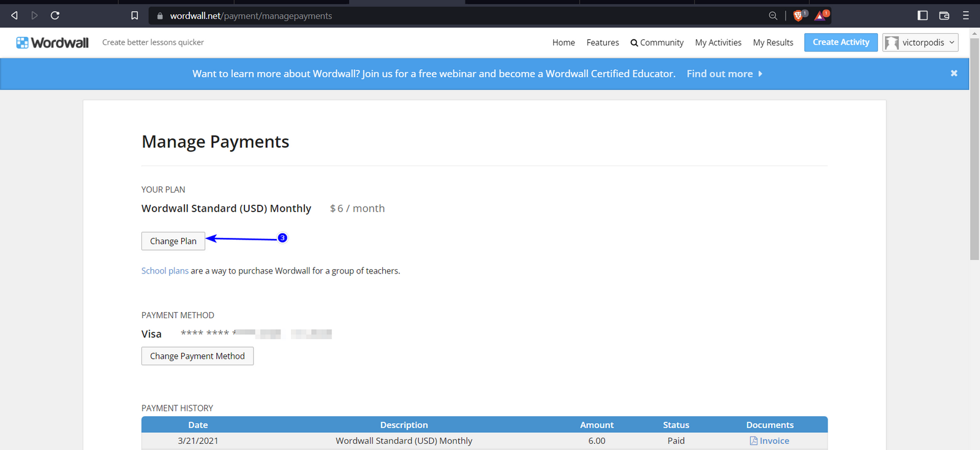
Task: Click the $6 / month price text
Action: click(357, 208)
